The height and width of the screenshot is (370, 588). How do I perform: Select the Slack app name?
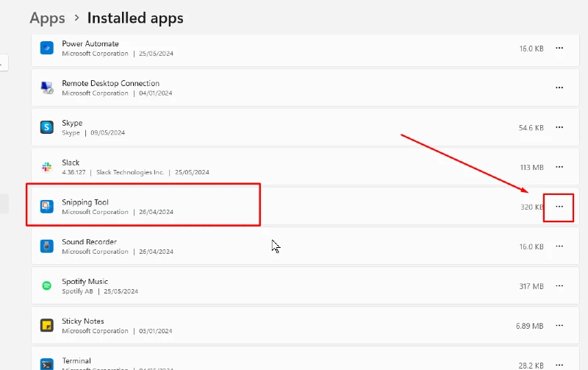coord(71,163)
